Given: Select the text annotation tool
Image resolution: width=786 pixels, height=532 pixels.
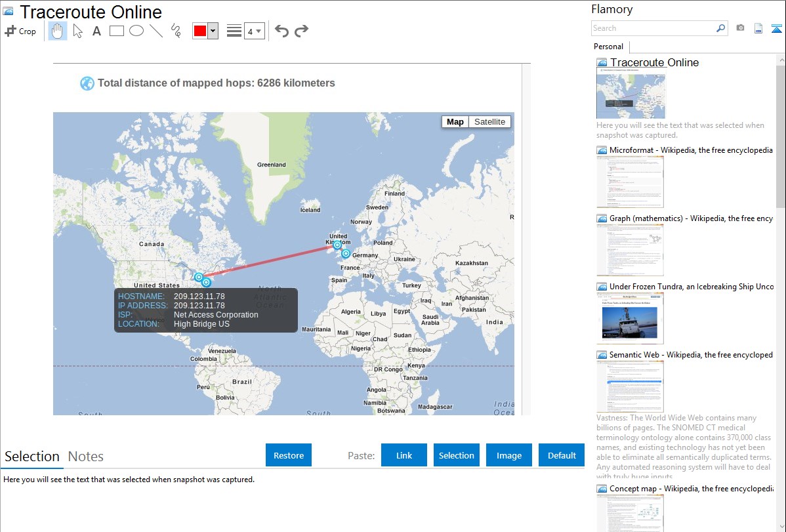Looking at the screenshot, I should click(96, 31).
